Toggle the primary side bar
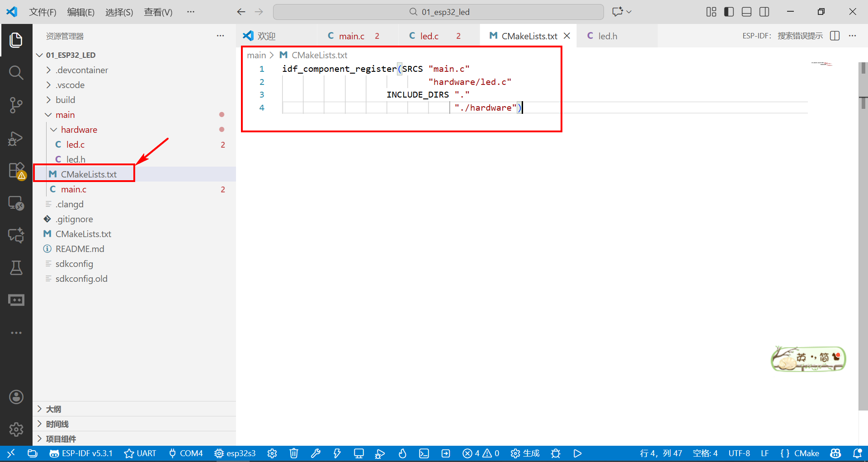The image size is (868, 462). [x=729, y=12]
